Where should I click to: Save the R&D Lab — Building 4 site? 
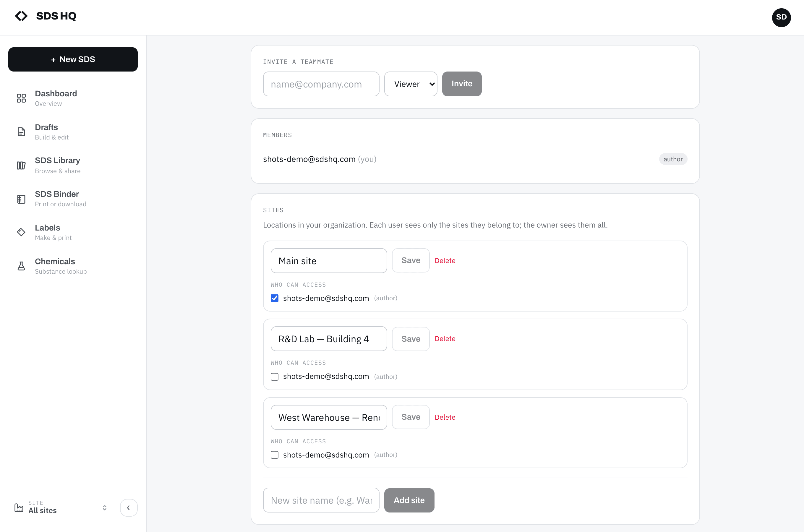(411, 339)
